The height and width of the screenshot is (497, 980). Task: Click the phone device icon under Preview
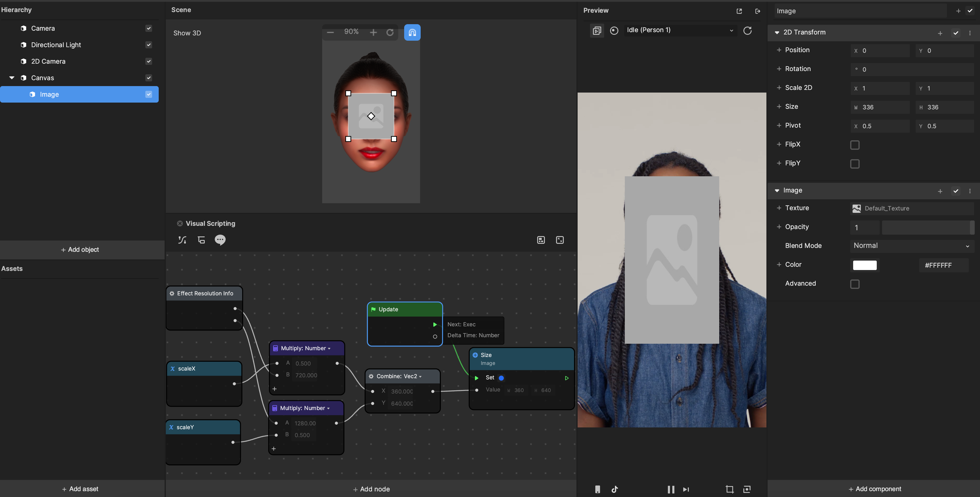[598, 489]
